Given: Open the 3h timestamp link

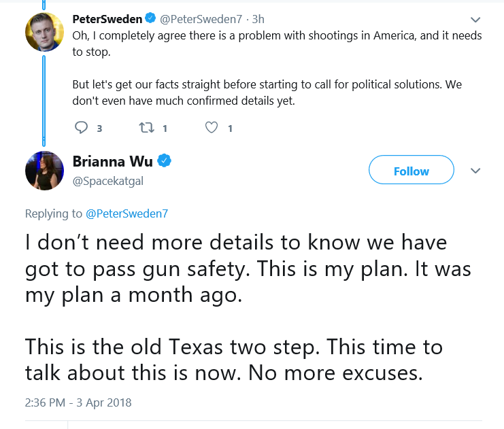Looking at the screenshot, I should coord(258,19).
